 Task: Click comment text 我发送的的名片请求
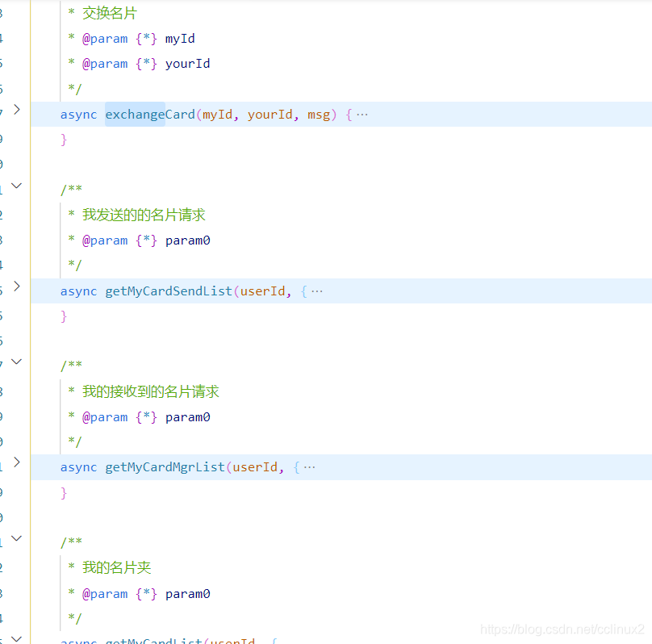[x=144, y=215]
